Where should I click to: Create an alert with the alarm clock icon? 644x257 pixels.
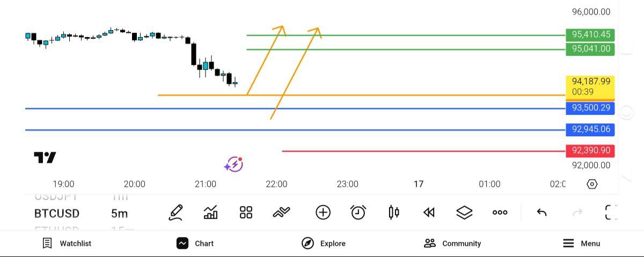[358, 213]
